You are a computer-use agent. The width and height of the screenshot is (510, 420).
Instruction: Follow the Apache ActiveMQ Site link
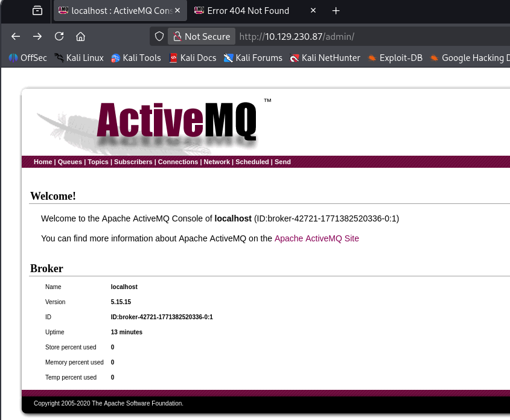point(316,238)
